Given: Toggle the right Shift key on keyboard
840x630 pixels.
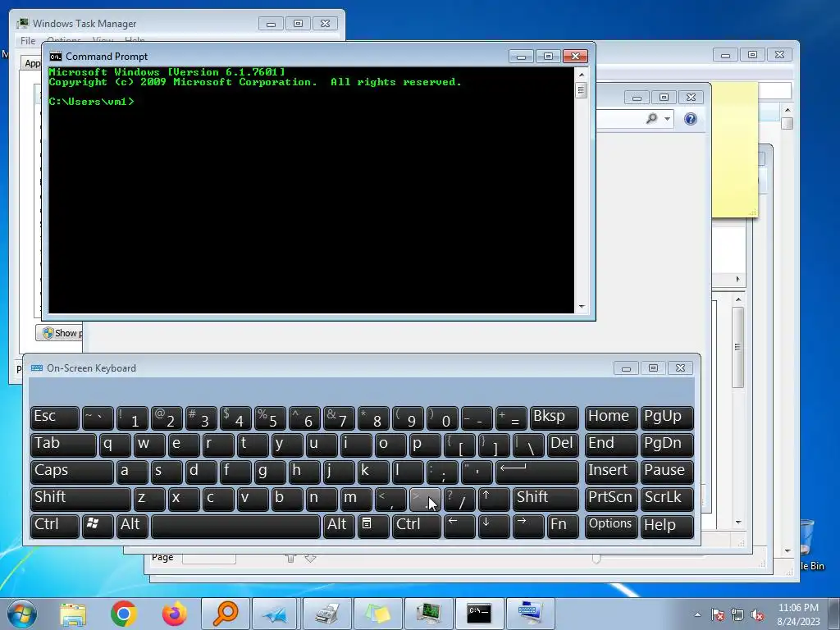Looking at the screenshot, I should coord(546,498).
